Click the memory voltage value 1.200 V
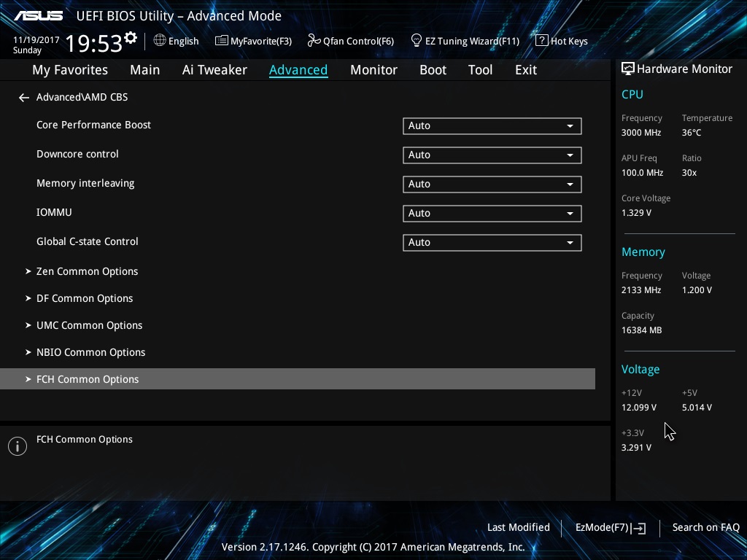747x560 pixels. (697, 290)
